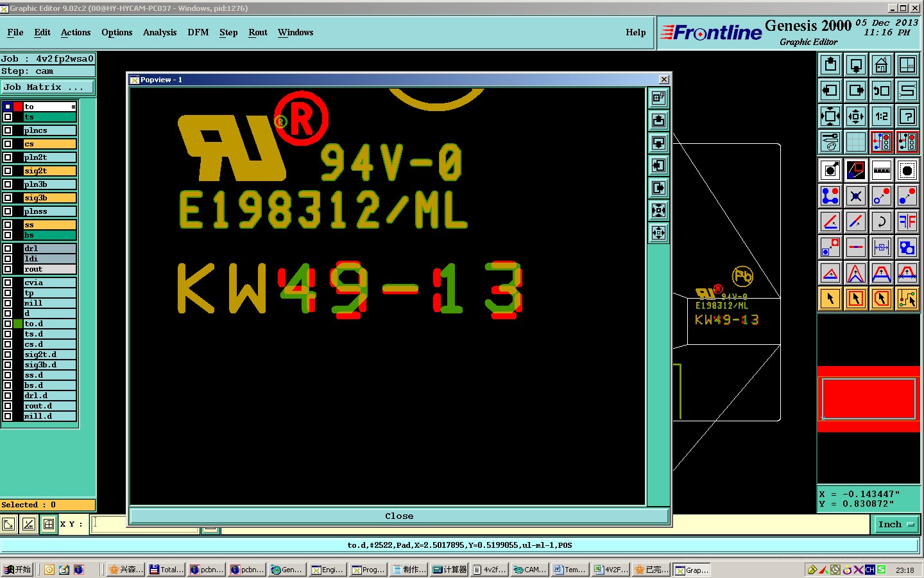The height and width of the screenshot is (578, 924).
Task: Click the black octagon pad icon
Action: (907, 170)
